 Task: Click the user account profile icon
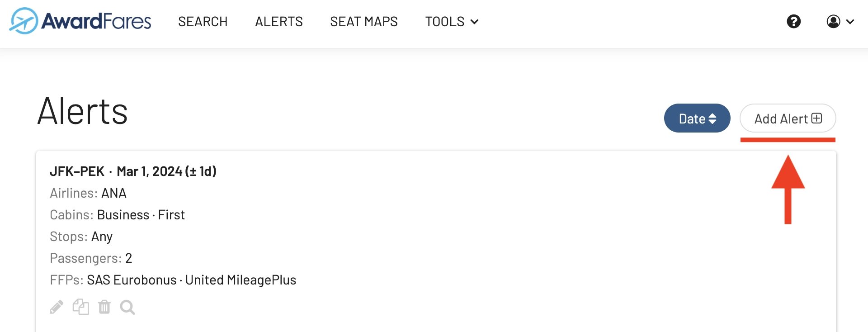[833, 21]
